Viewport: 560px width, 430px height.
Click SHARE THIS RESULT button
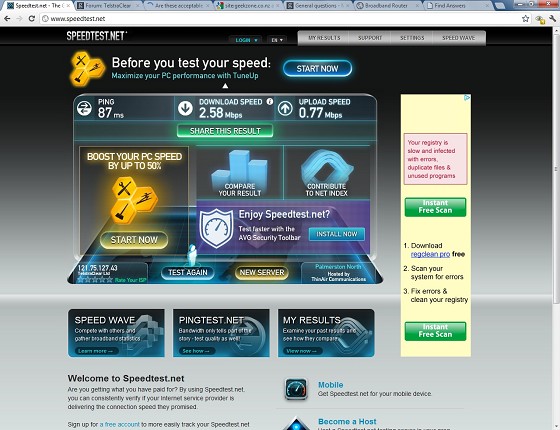(x=225, y=131)
